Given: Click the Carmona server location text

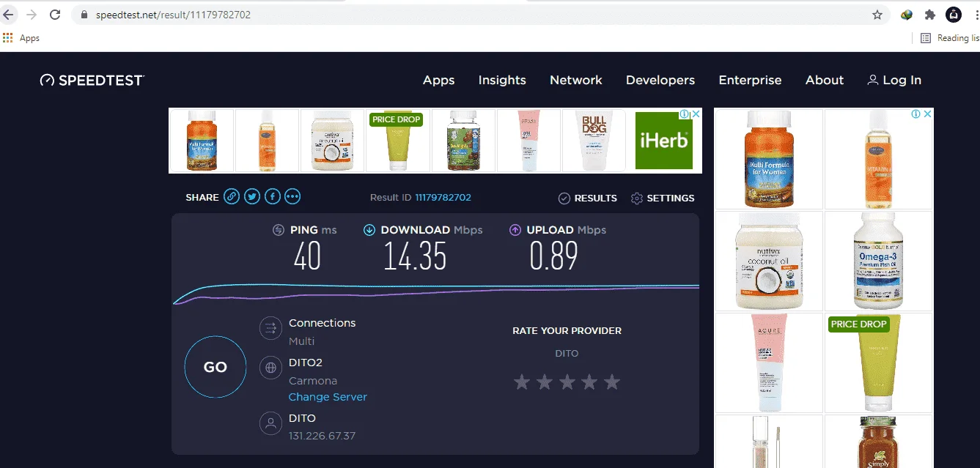Looking at the screenshot, I should pyautogui.click(x=313, y=381).
